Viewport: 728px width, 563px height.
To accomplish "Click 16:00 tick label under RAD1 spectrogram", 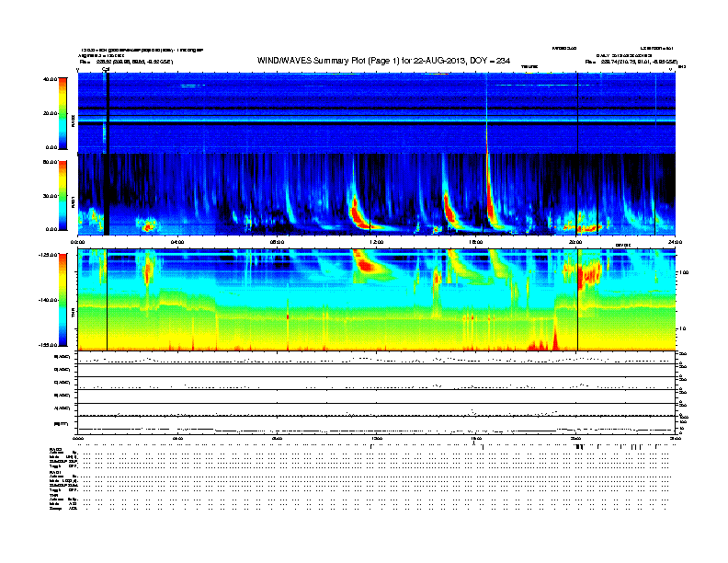I will click(x=476, y=242).
